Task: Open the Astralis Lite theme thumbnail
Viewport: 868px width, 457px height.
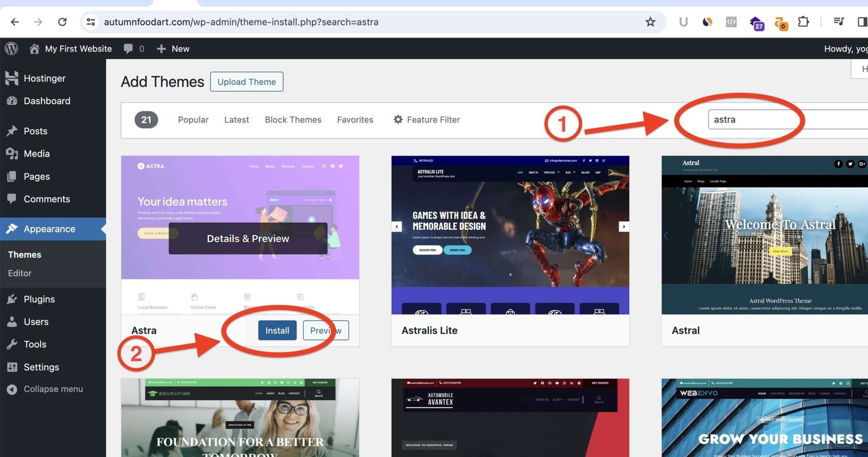Action: (510, 235)
